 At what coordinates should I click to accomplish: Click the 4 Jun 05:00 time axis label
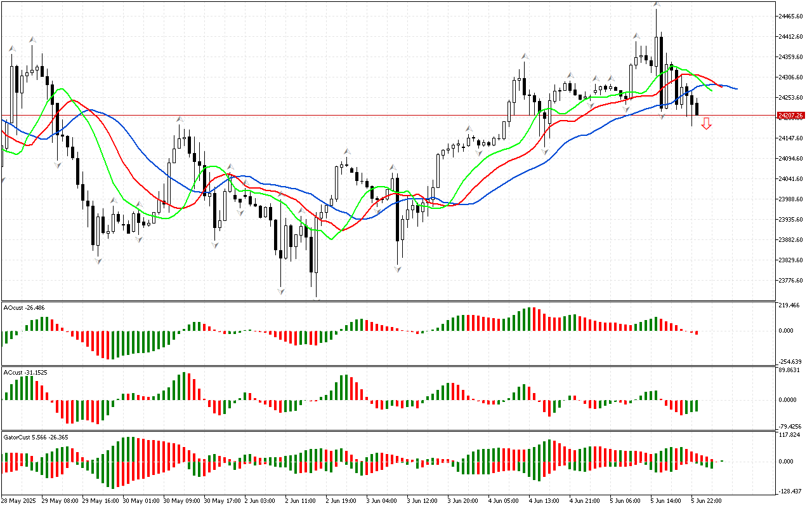504,500
